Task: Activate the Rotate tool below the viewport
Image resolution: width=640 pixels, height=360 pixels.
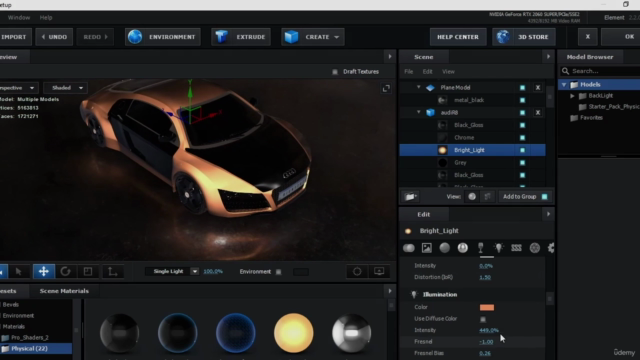Action: tap(65, 271)
